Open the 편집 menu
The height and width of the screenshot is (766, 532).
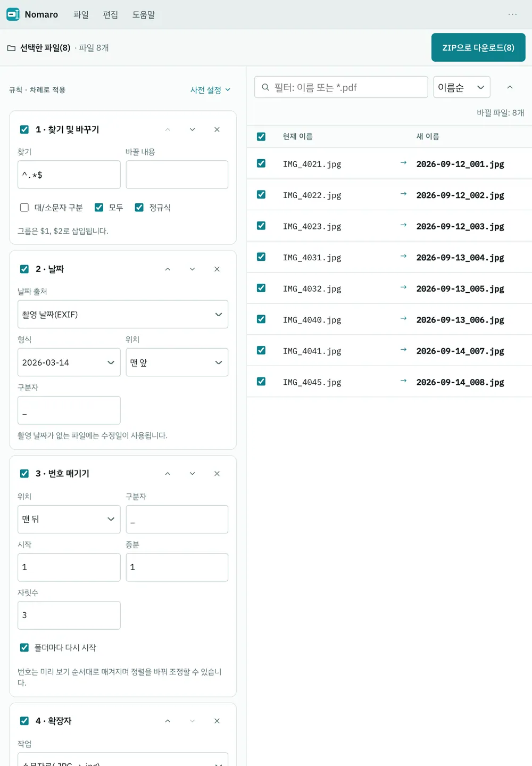coord(111,15)
